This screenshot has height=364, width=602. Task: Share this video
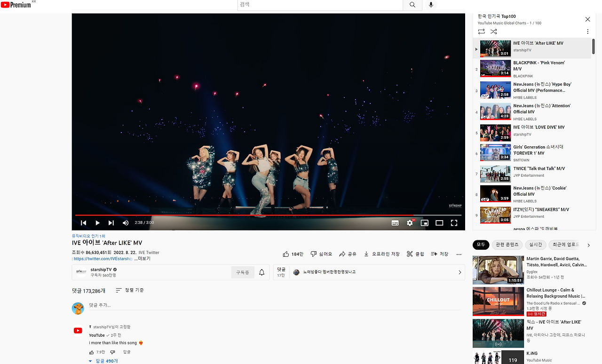point(348,254)
